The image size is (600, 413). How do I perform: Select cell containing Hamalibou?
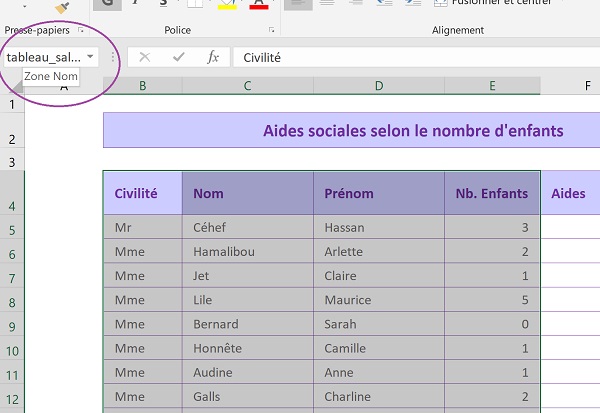248,251
